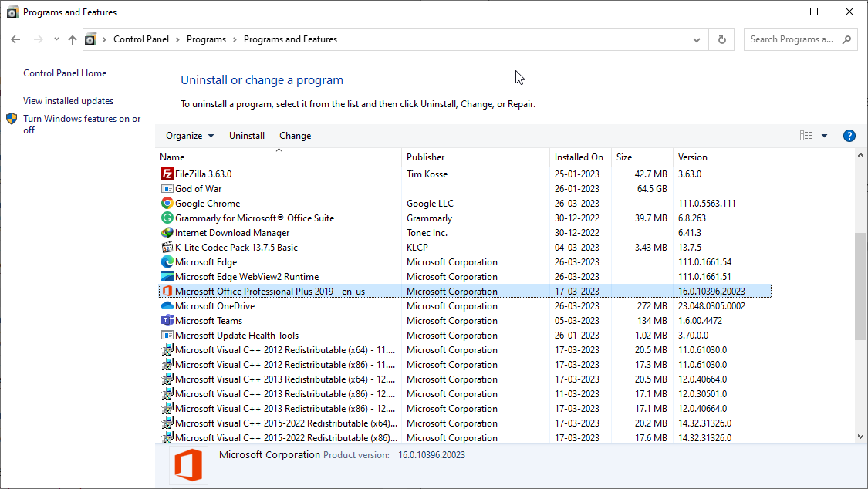Go back with the Back arrow

click(15, 39)
